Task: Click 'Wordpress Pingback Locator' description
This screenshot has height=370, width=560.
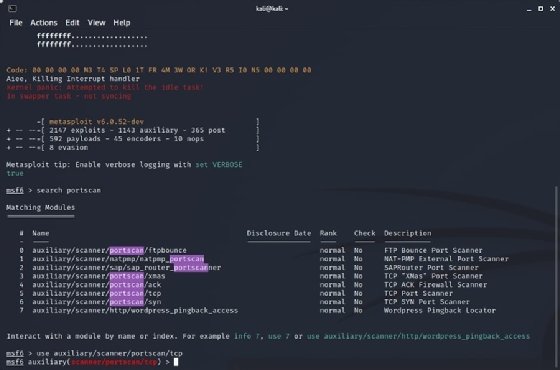Action: click(440, 310)
